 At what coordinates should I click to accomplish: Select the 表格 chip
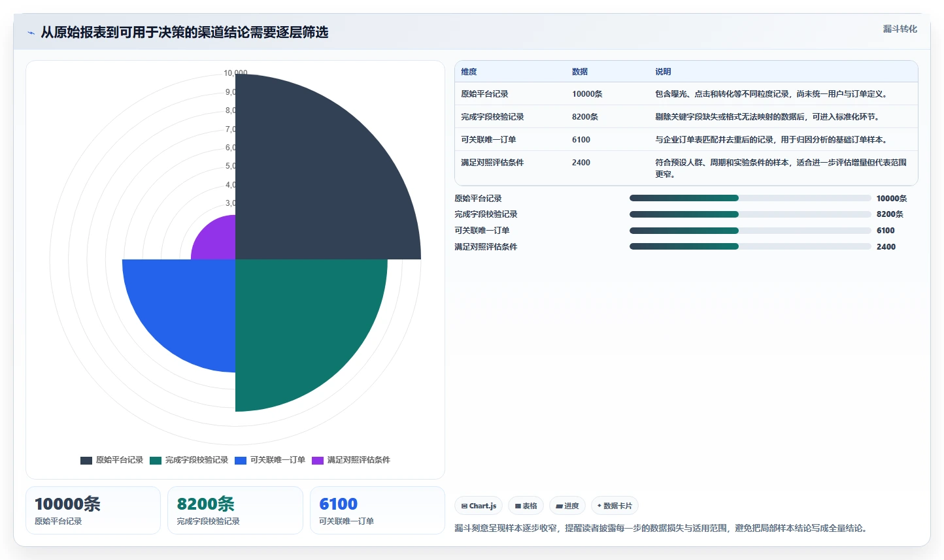pyautogui.click(x=526, y=506)
